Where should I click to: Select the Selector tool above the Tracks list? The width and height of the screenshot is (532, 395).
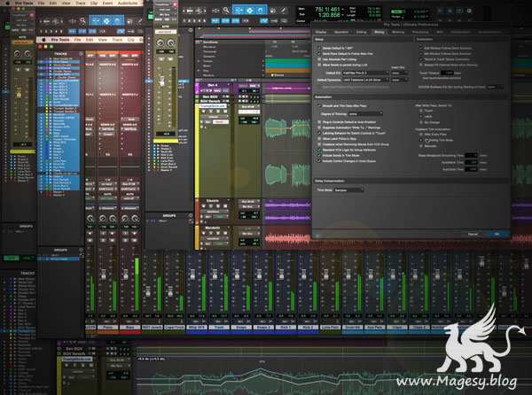point(106,21)
